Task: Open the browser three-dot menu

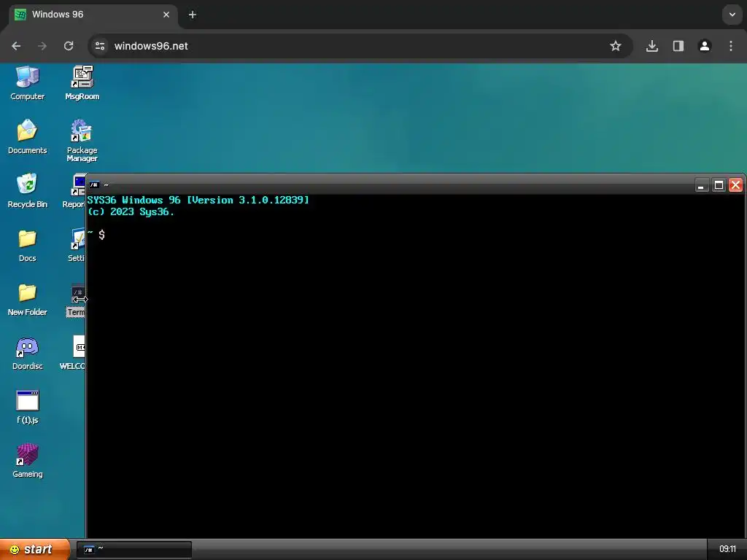Action: (x=731, y=46)
